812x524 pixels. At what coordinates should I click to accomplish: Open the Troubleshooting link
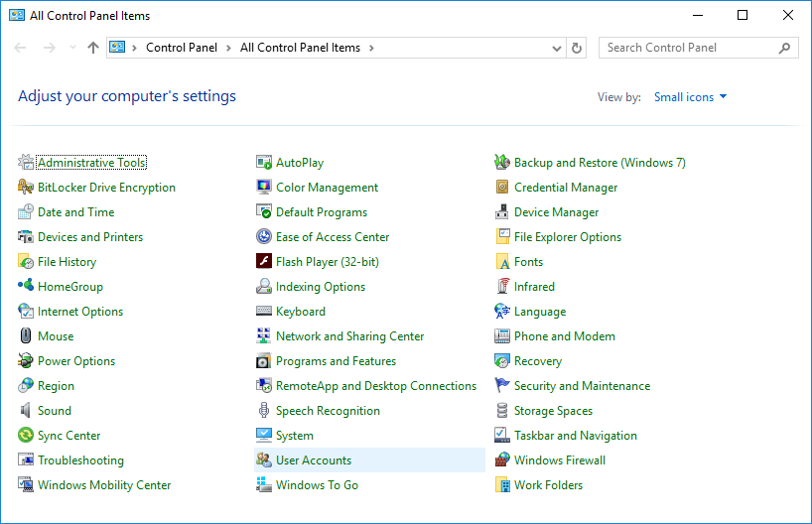(80, 460)
